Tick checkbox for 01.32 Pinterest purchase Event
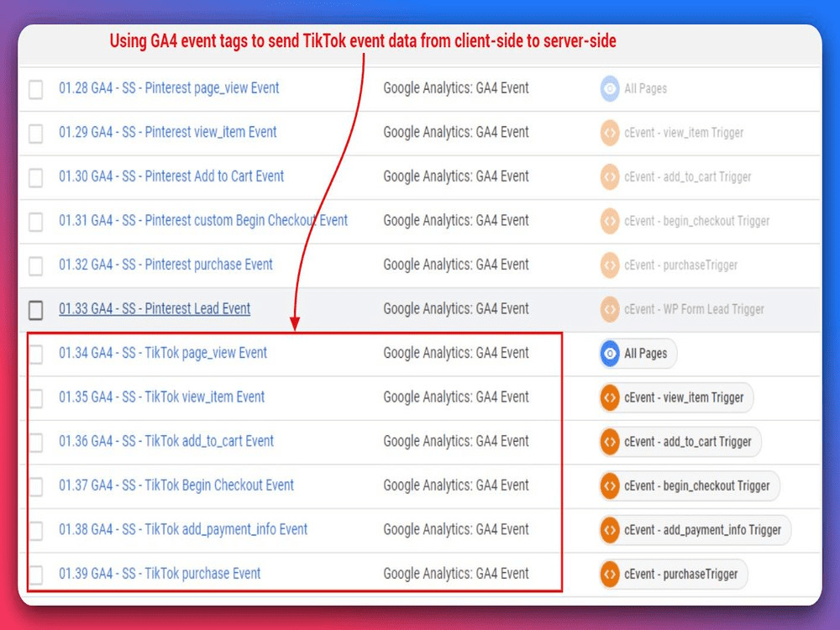This screenshot has height=630, width=840. click(x=36, y=265)
